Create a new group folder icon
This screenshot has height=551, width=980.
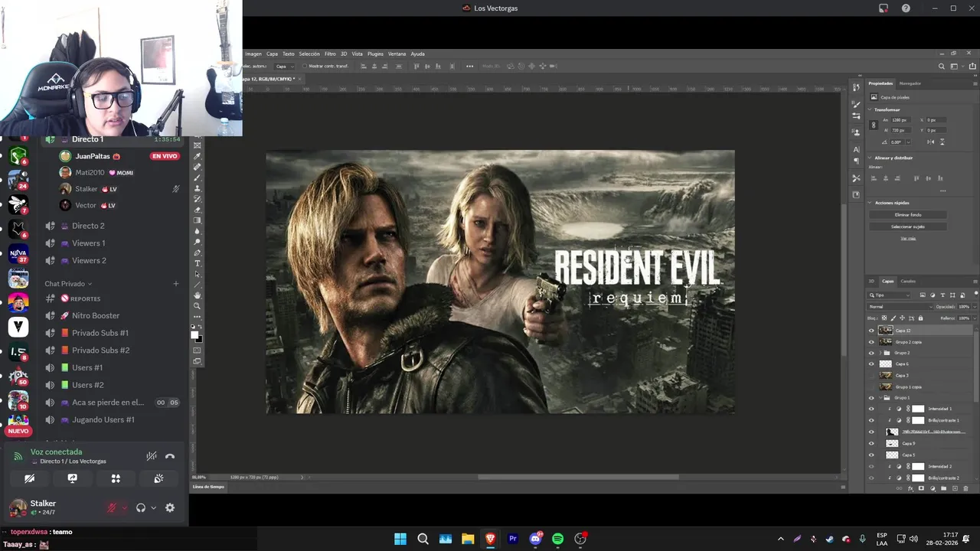(943, 488)
